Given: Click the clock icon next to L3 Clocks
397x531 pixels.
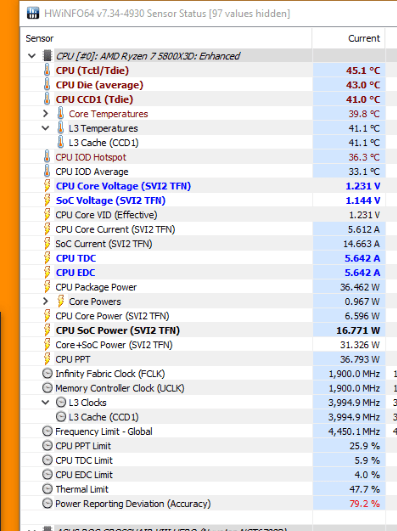Looking at the screenshot, I should pos(61,403).
